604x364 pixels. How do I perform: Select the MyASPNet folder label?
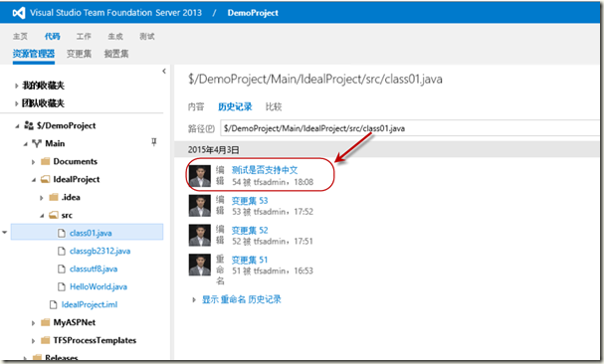tap(75, 322)
